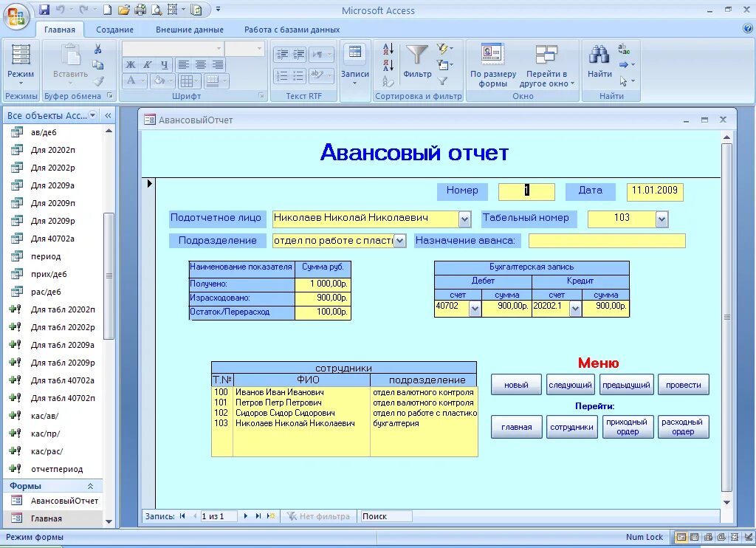This screenshot has width=756, height=548.
Task: Collapse navigation pane with chevron
Action: pos(108,115)
